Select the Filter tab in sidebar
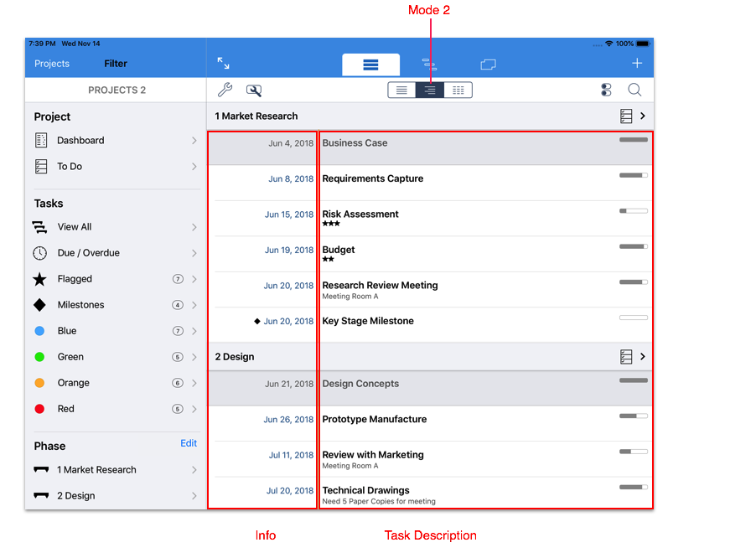The image size is (756, 558). point(116,64)
